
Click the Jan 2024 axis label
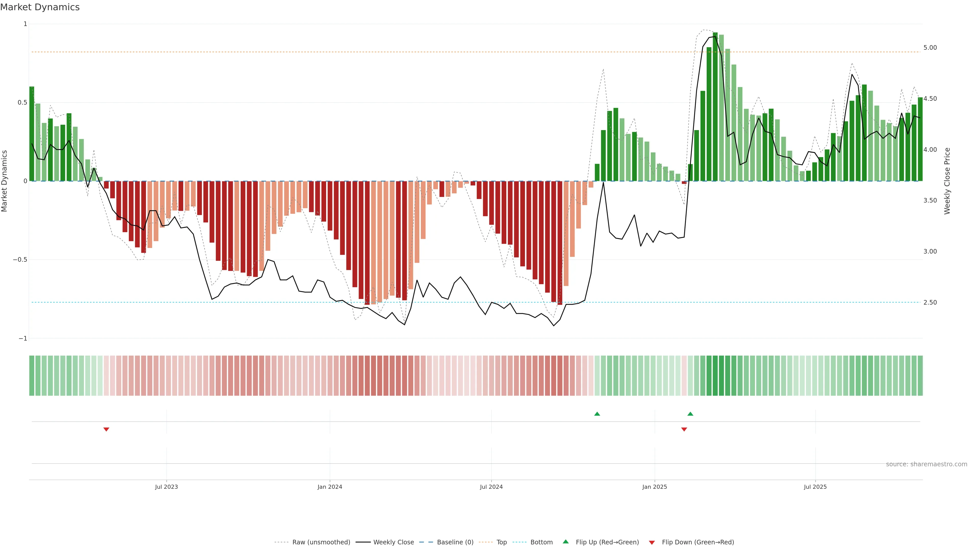point(330,487)
